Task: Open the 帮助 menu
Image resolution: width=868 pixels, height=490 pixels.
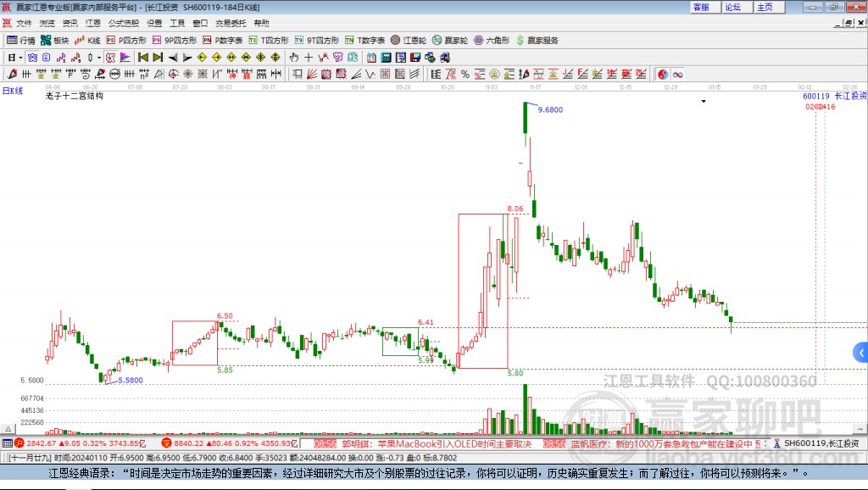Action: click(x=261, y=23)
